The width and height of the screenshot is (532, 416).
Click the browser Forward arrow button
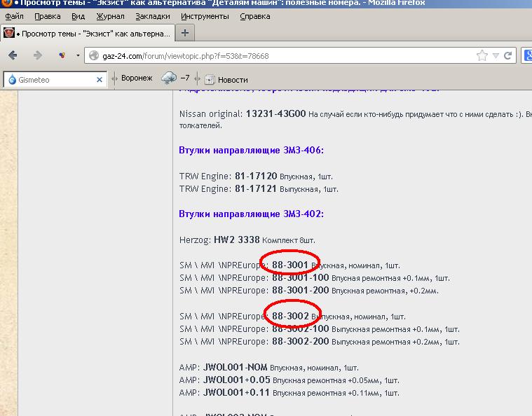pos(38,55)
